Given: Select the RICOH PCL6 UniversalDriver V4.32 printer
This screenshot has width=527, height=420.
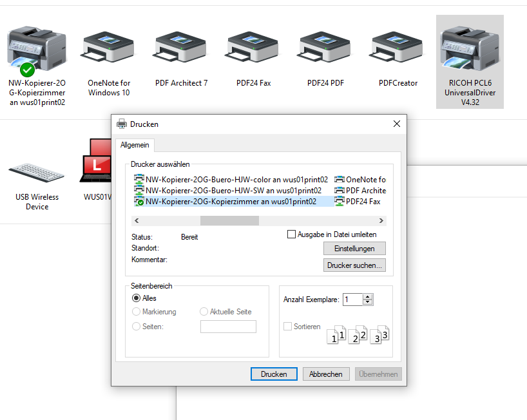Looking at the screenshot, I should tap(470, 61).
